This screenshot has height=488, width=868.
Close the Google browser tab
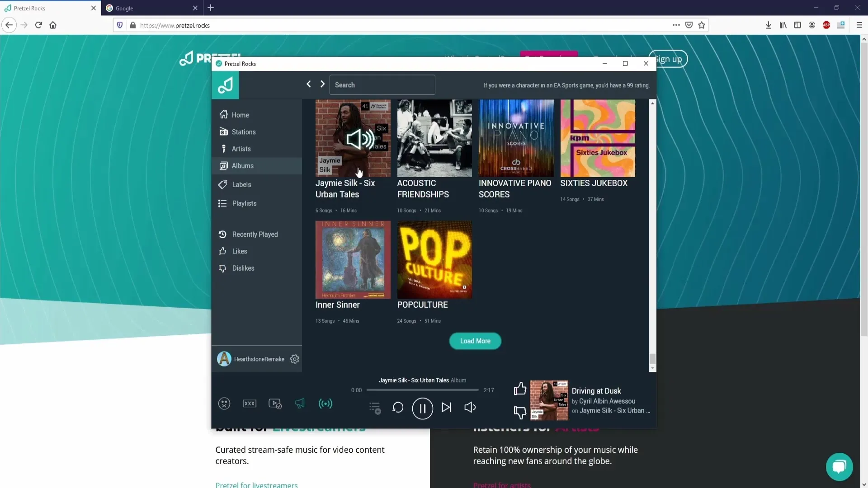coord(195,8)
